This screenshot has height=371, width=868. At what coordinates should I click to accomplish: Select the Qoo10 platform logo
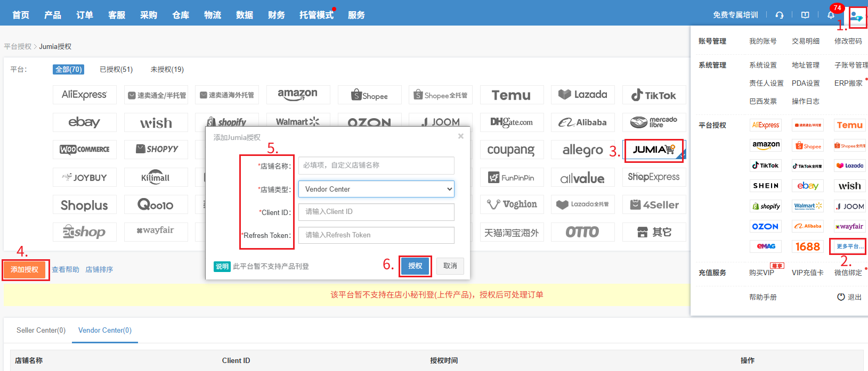[x=156, y=205]
